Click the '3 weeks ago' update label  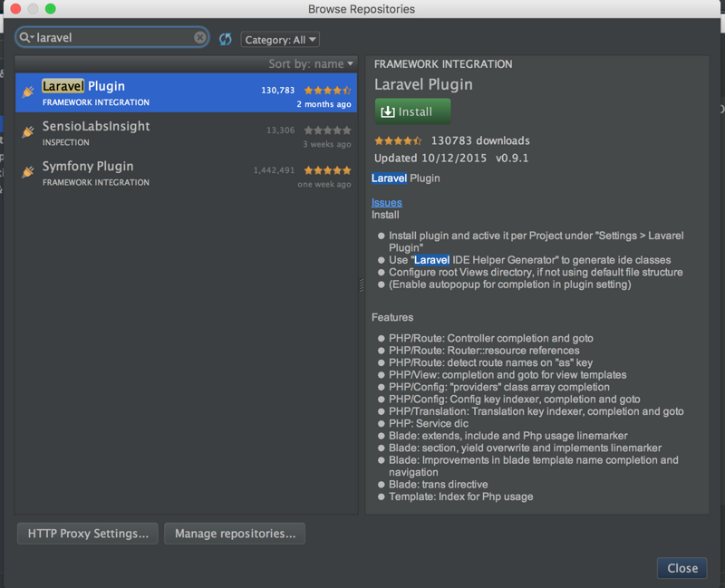327,144
